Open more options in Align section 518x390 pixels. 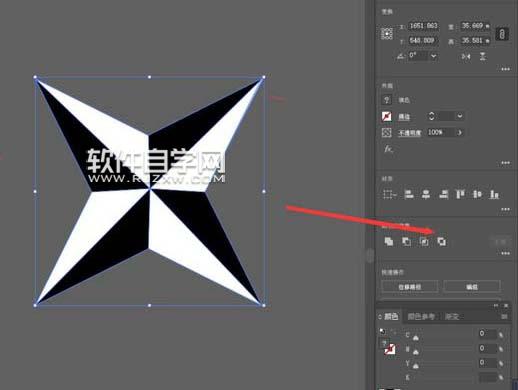coord(505,209)
